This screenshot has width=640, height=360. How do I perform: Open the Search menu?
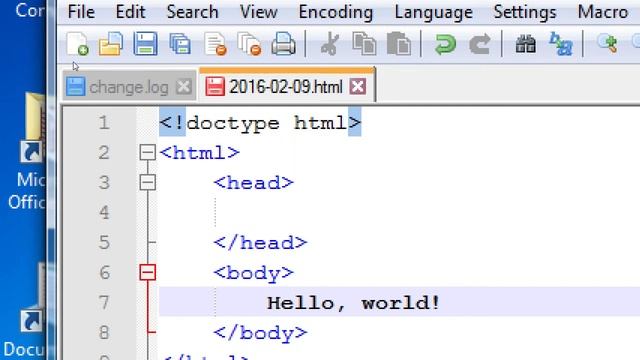tap(192, 12)
